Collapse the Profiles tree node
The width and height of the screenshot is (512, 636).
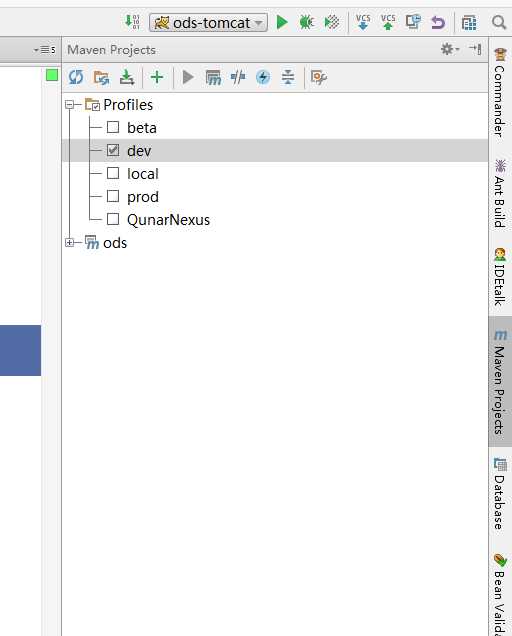pos(69,105)
